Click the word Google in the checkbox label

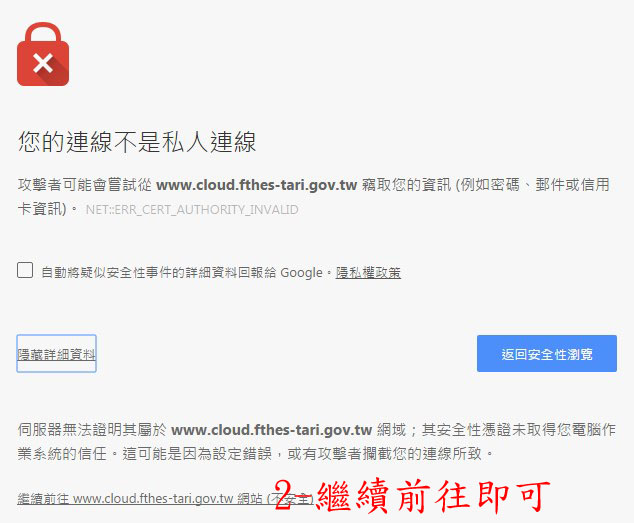[302, 273]
